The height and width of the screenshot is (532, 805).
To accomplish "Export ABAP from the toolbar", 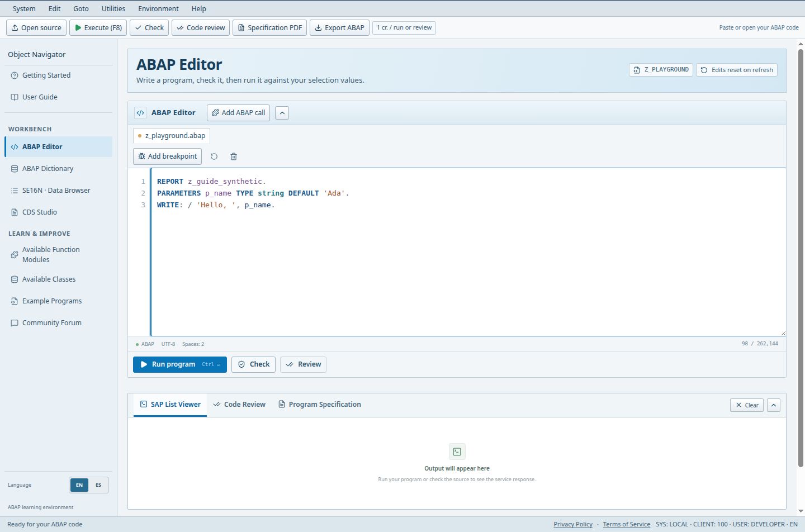I will (340, 28).
